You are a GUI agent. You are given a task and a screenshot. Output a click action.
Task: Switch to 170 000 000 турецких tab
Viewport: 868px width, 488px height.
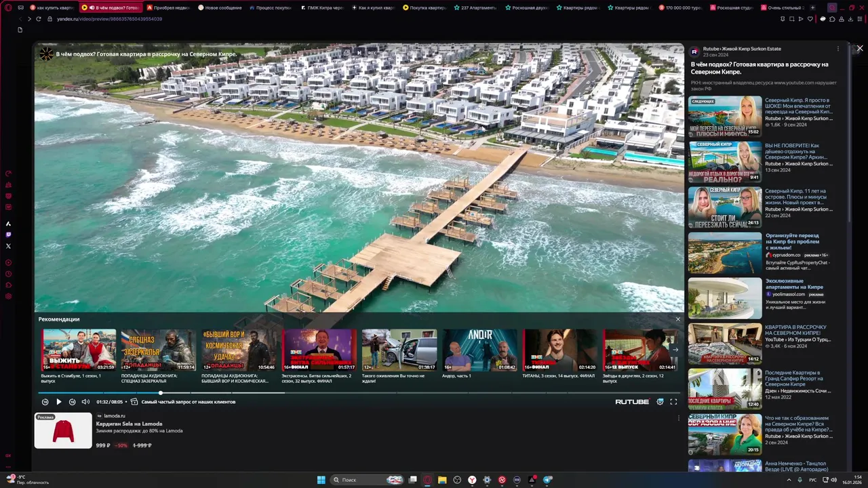pyautogui.click(x=681, y=7)
